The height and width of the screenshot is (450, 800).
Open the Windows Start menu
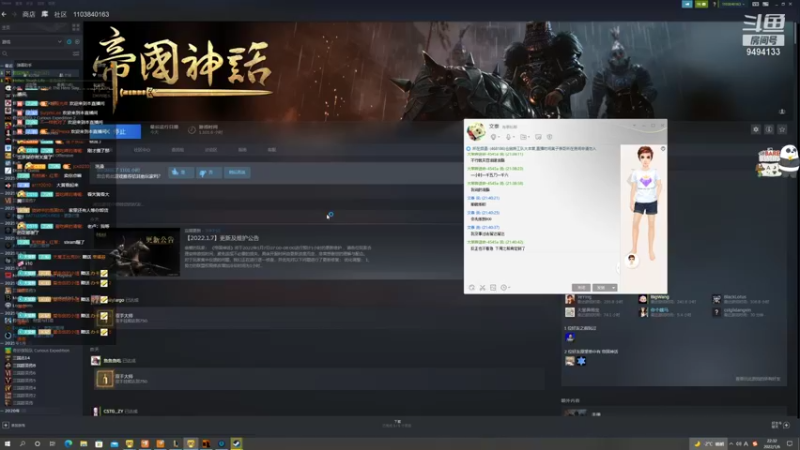point(7,444)
